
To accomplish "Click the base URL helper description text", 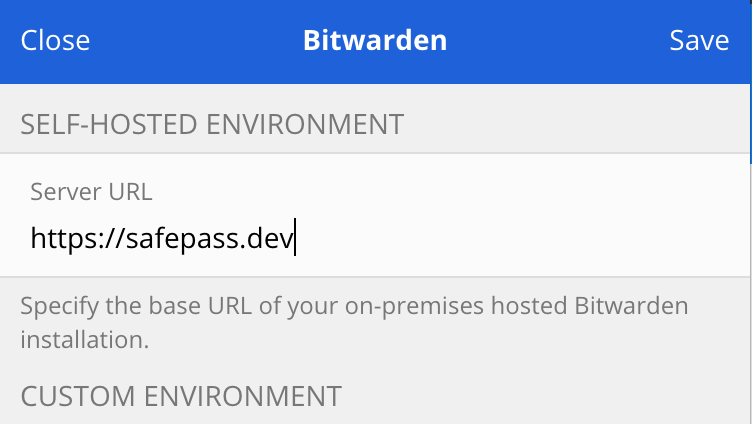I will point(354,322).
